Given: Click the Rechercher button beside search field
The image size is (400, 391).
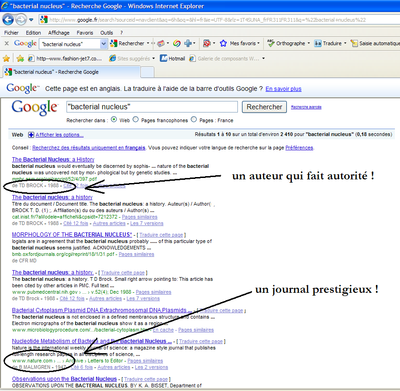Looking at the screenshot, I should 264,107.
